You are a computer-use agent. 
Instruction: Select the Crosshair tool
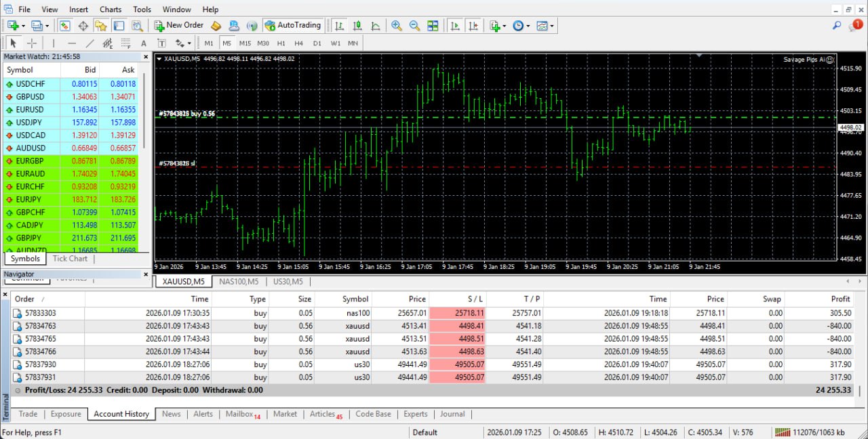tap(31, 43)
